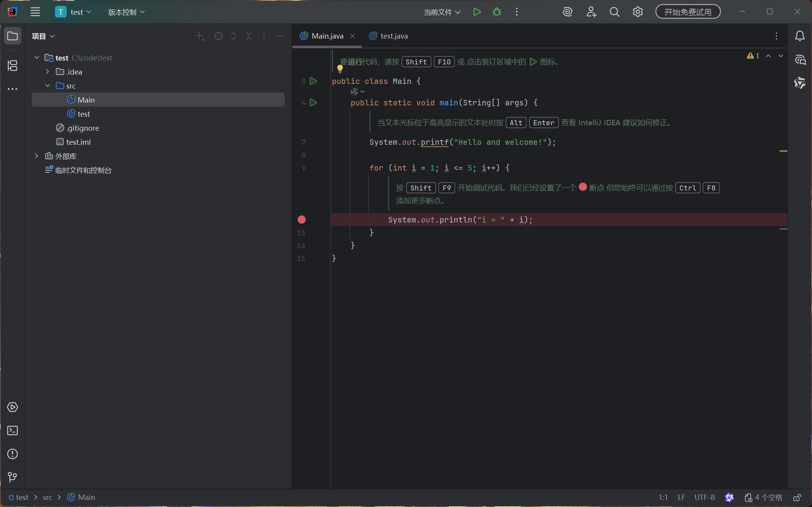Collapse the src folder in the project tree
Viewport: 812px width, 507px height.
coord(48,86)
